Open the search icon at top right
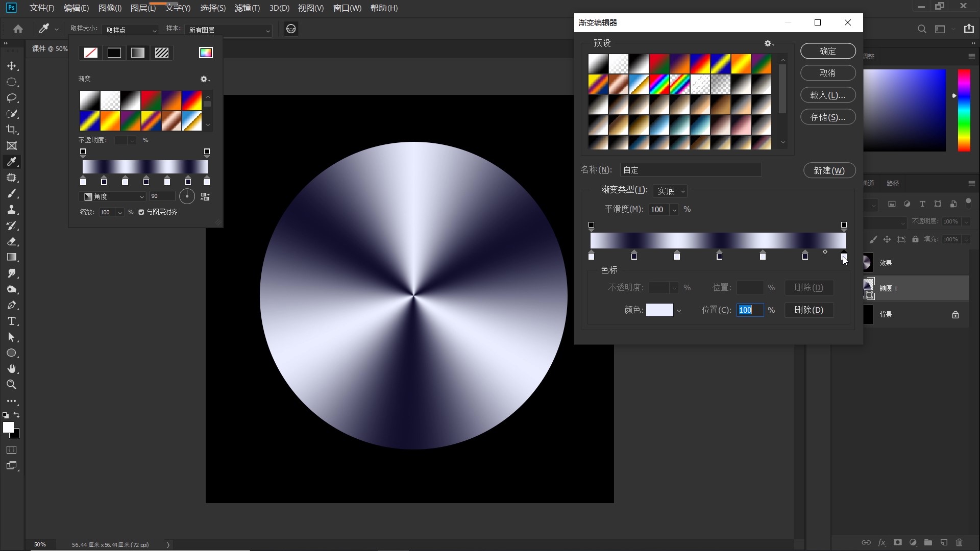980x551 pixels. point(922,29)
